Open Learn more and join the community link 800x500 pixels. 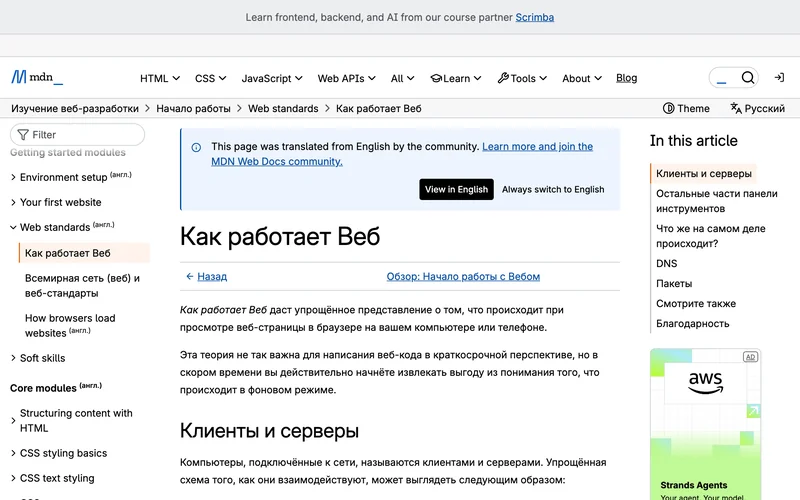coord(402,154)
